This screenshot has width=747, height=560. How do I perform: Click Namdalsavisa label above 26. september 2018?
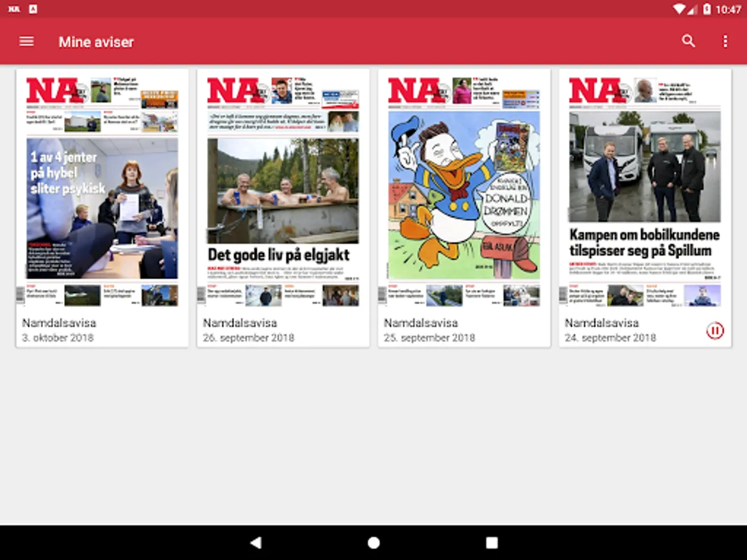tap(240, 323)
